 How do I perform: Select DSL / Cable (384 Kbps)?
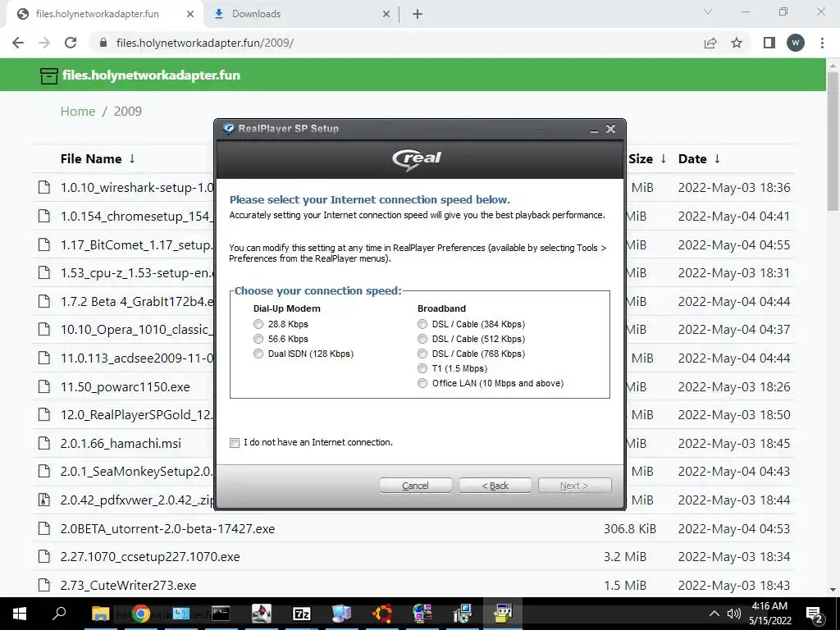click(x=422, y=324)
